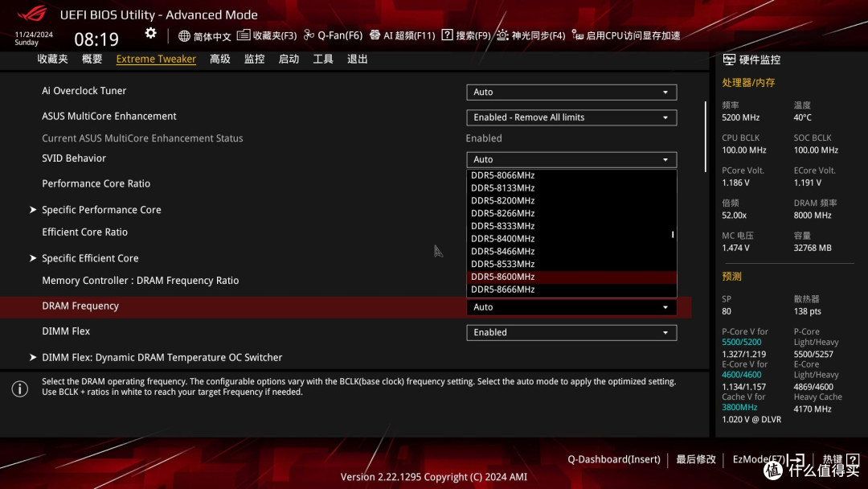The height and width of the screenshot is (489, 868).
Task: Select DDR5-8133MHz option
Action: pos(571,188)
